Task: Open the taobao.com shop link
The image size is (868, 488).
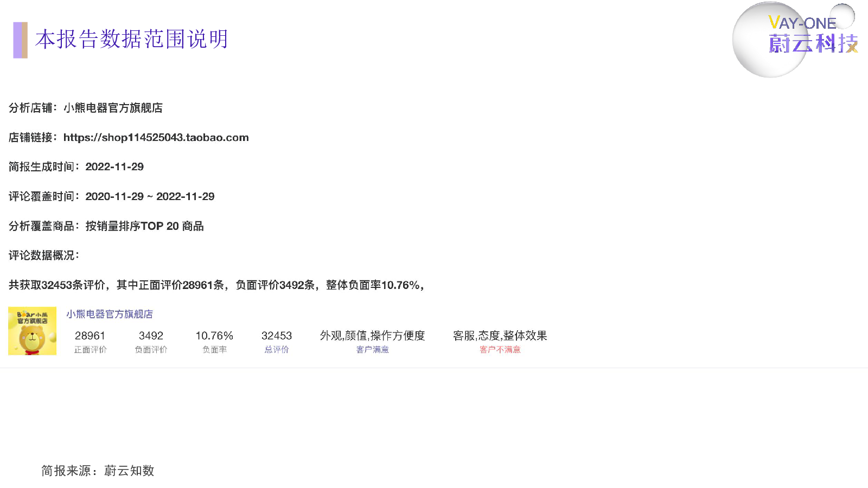Action: click(x=156, y=138)
